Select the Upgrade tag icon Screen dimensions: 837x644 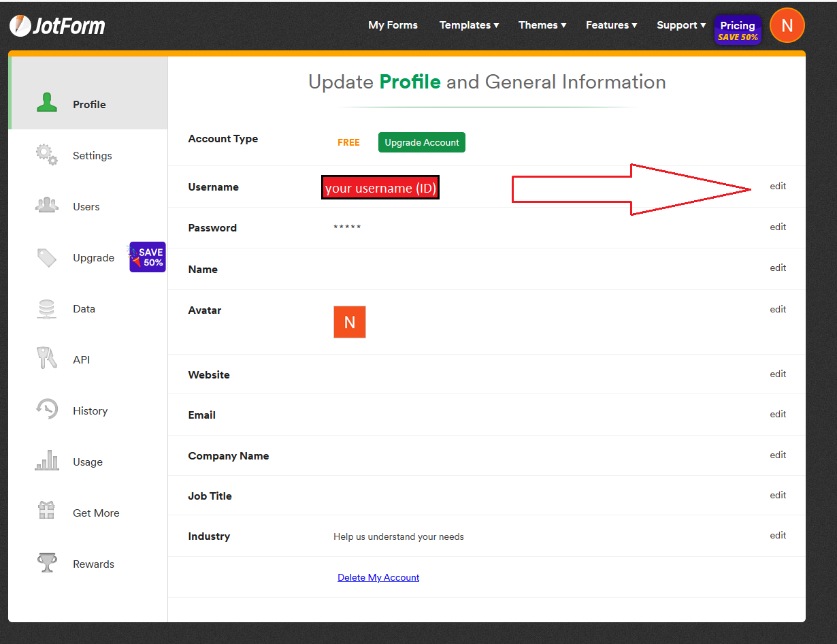pyautogui.click(x=46, y=257)
